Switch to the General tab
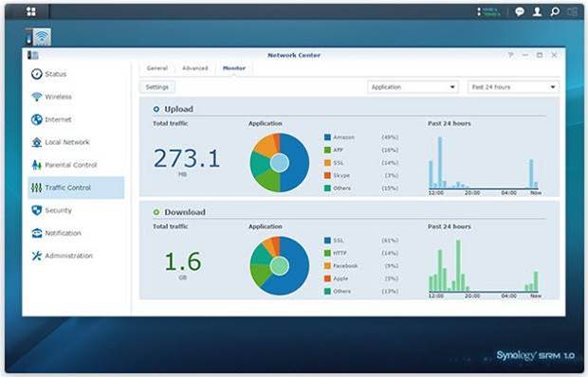588x377 pixels. 157,68
